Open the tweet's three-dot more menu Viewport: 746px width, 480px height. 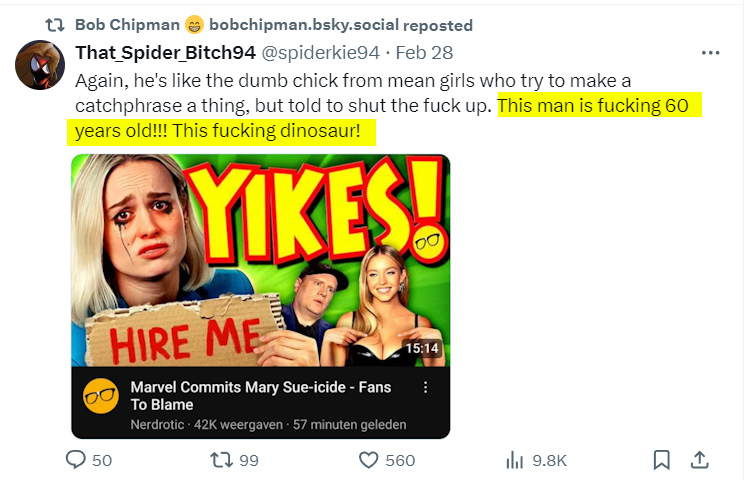coord(710,53)
